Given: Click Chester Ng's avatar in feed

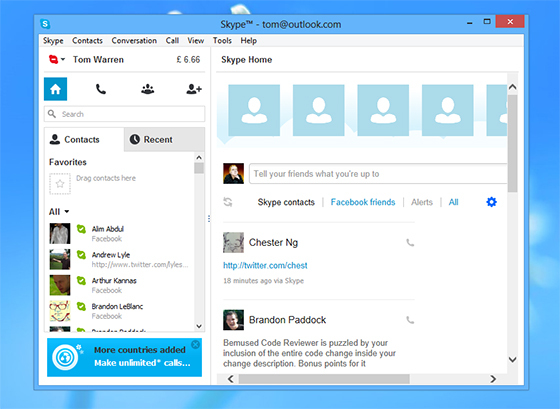Looking at the screenshot, I should click(x=234, y=243).
